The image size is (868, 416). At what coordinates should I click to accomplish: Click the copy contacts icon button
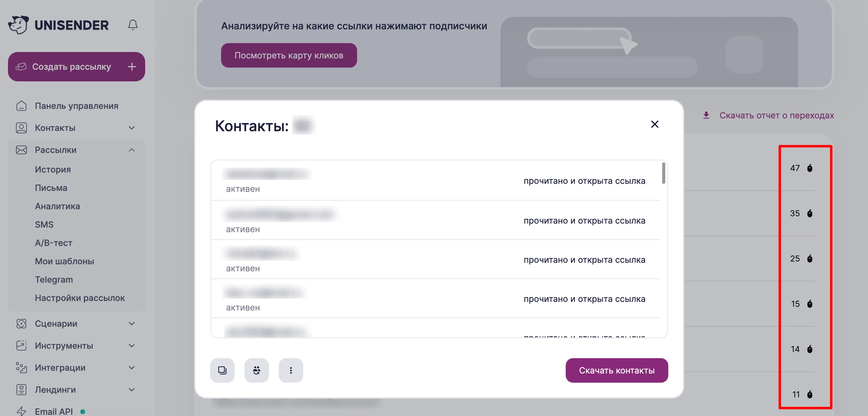(222, 370)
